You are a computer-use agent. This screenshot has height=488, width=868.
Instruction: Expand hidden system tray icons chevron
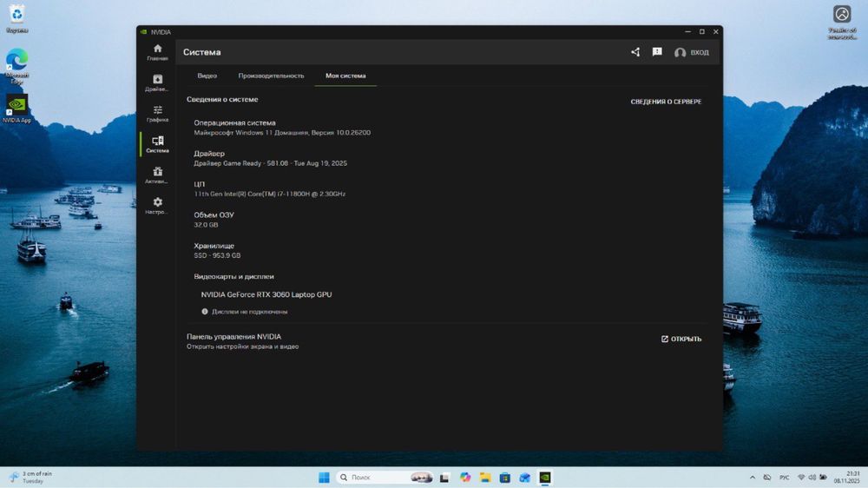click(753, 478)
